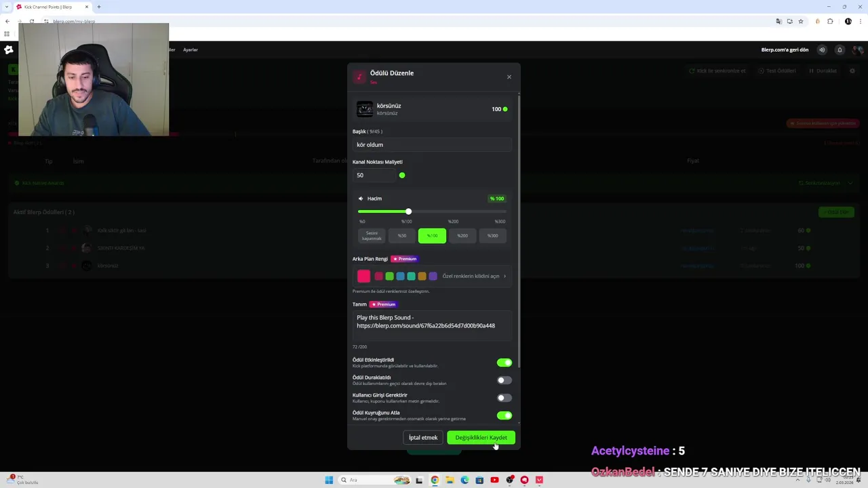
Task: Click the körsünüz sound thumbnail
Action: 365,109
